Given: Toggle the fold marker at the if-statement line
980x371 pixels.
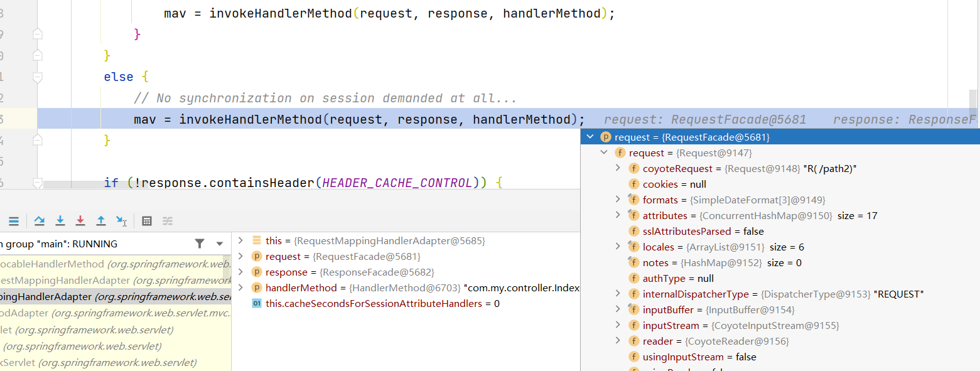Looking at the screenshot, I should pos(38,183).
